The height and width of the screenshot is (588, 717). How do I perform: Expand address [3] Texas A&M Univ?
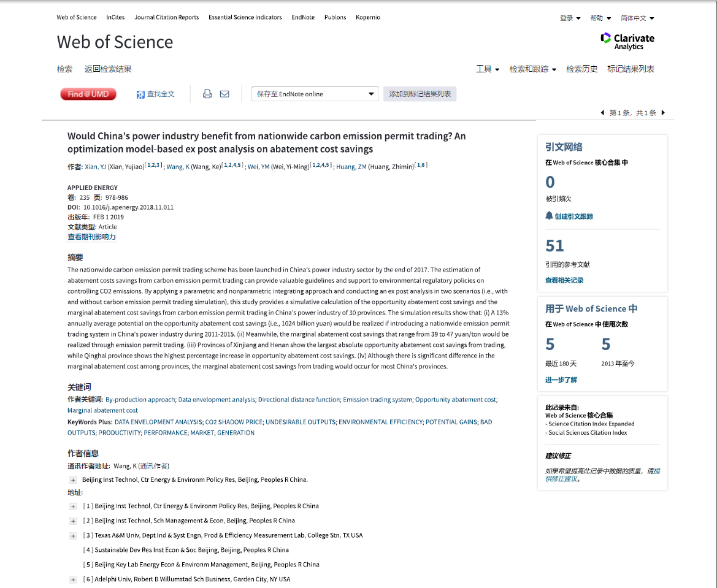tap(73, 535)
